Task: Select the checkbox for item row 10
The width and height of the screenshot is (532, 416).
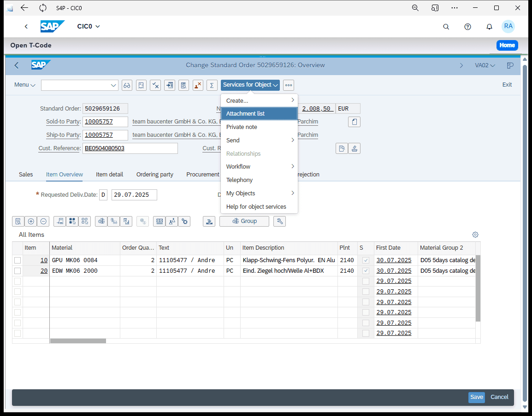Action: pyautogui.click(x=18, y=260)
